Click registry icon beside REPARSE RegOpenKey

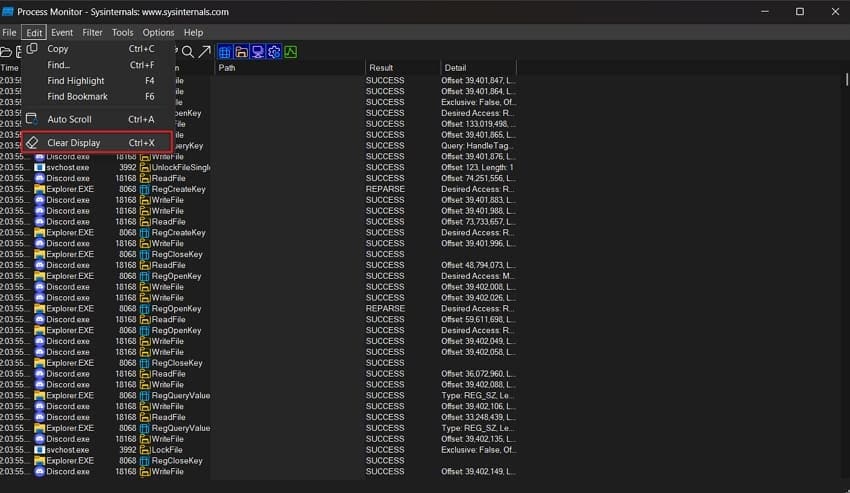pos(145,309)
